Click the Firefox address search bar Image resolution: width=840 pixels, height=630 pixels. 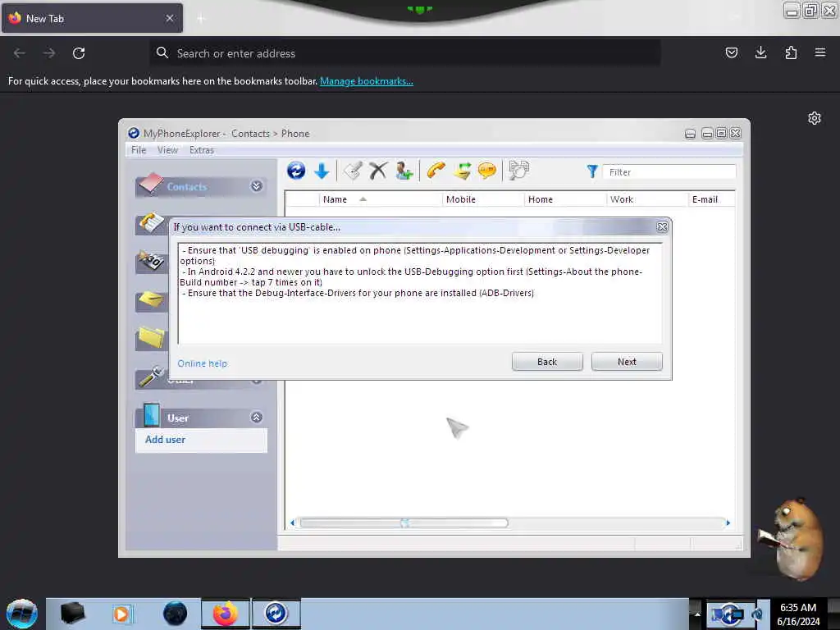405,53
